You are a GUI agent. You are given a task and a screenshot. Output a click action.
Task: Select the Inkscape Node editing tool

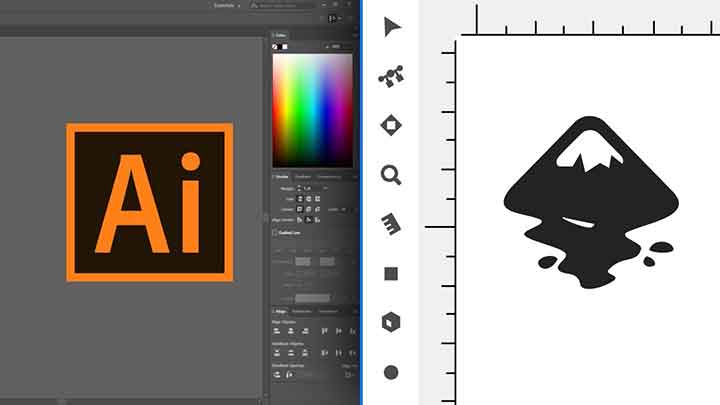click(x=391, y=76)
